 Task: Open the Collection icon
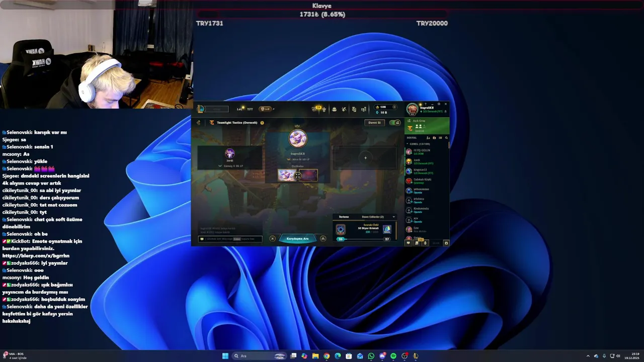(x=334, y=109)
